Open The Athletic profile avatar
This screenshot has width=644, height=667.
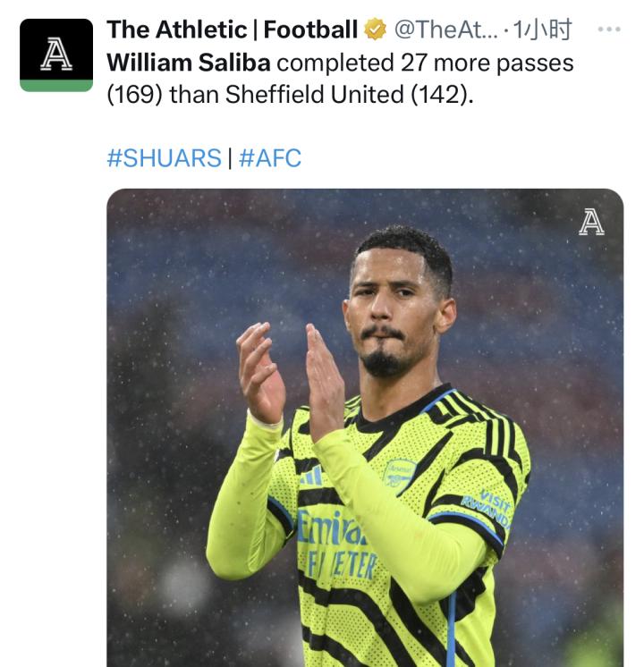coord(55,55)
